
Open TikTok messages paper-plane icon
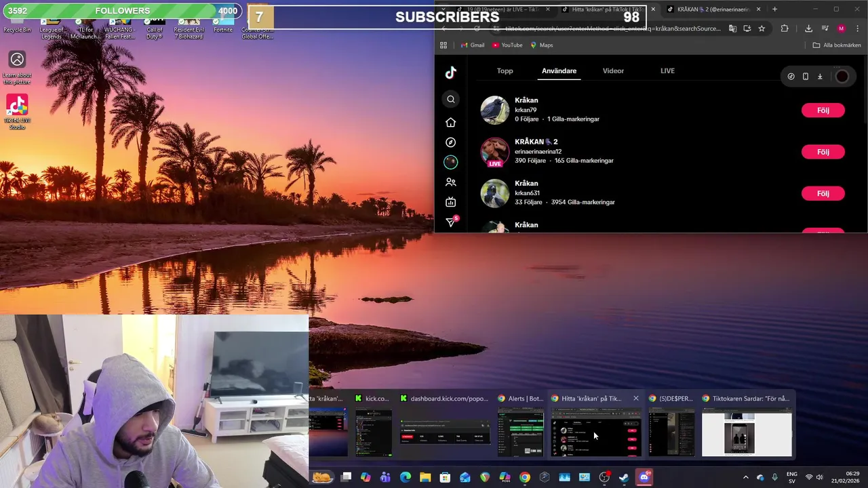pyautogui.click(x=451, y=222)
